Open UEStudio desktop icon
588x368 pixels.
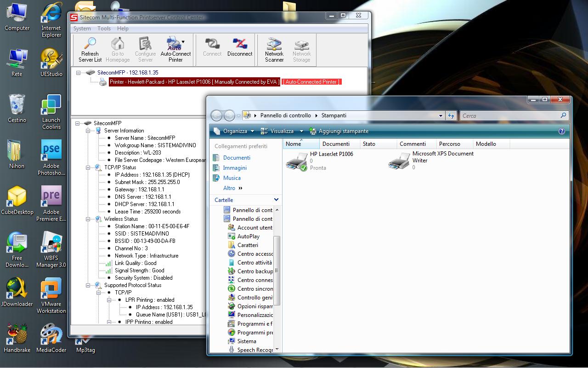[51, 63]
